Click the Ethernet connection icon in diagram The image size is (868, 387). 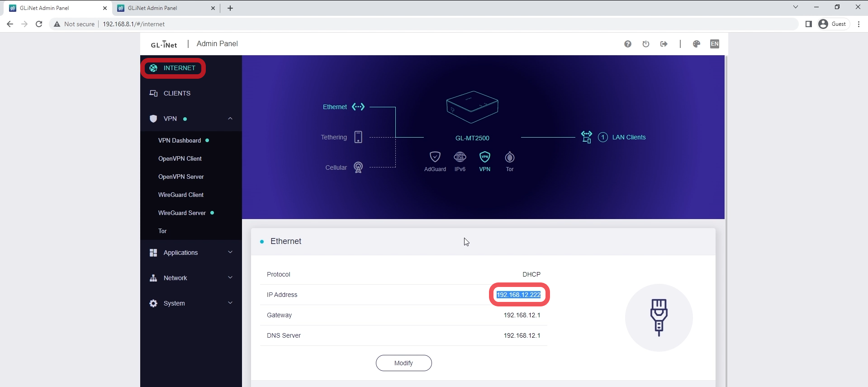(358, 107)
